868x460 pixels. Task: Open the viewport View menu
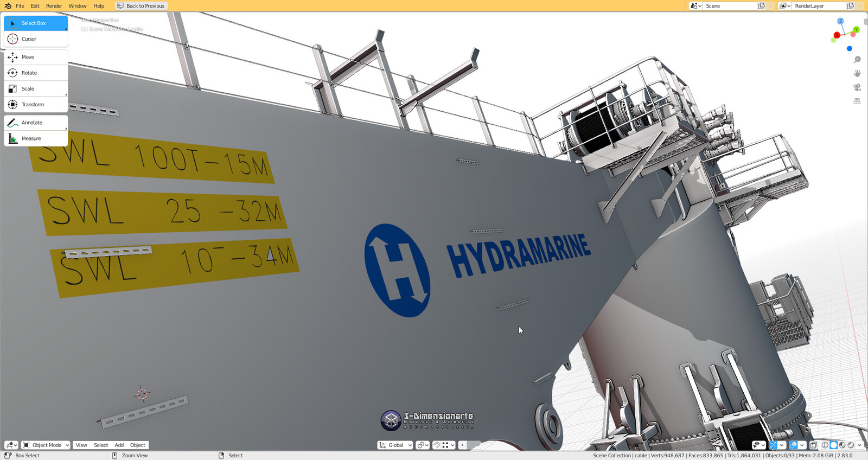click(x=81, y=445)
